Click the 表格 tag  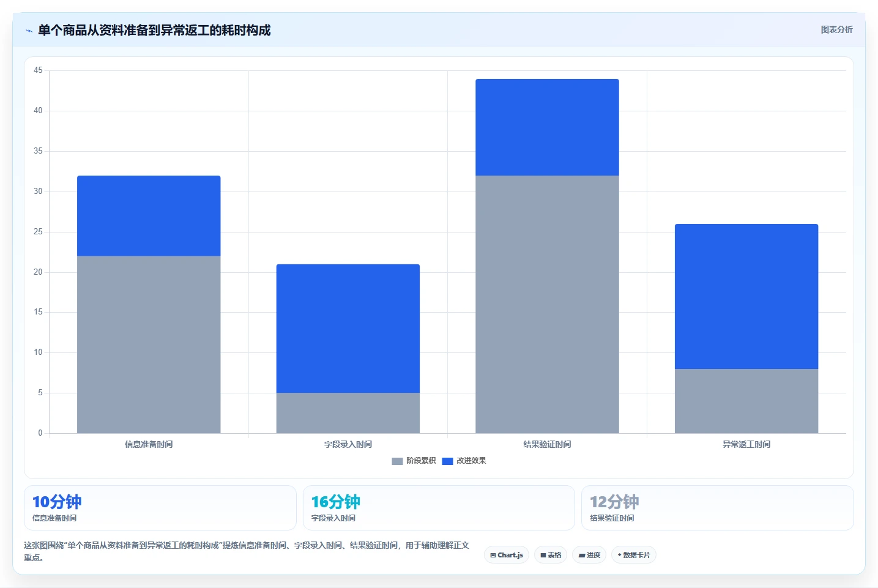(551, 555)
